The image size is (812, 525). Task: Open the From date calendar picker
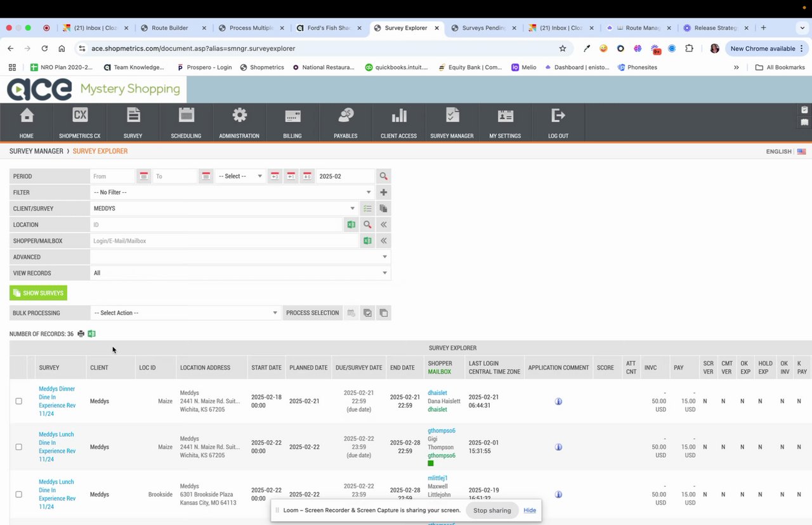144,176
